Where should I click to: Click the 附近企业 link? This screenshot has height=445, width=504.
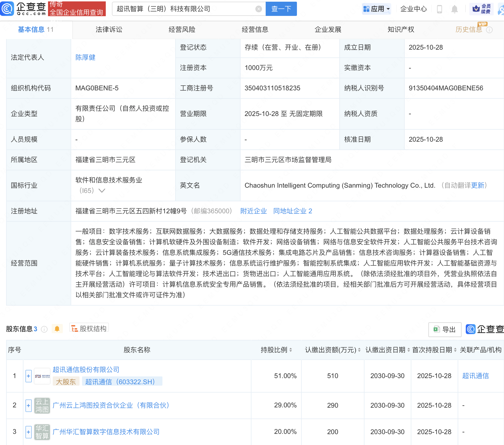pyautogui.click(x=253, y=211)
